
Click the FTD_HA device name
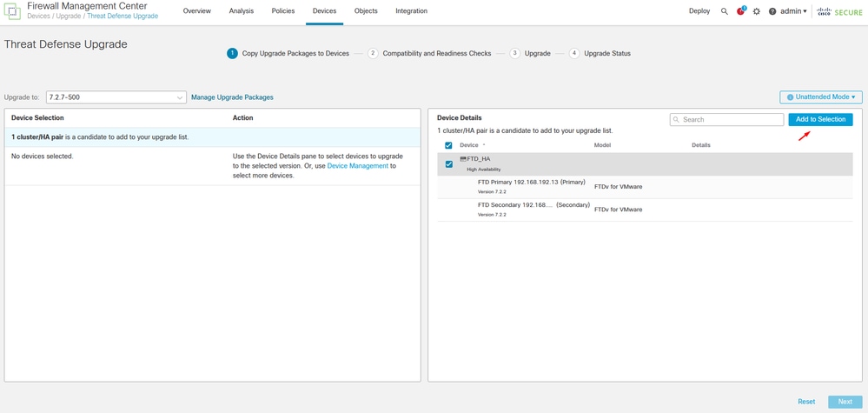pos(479,159)
